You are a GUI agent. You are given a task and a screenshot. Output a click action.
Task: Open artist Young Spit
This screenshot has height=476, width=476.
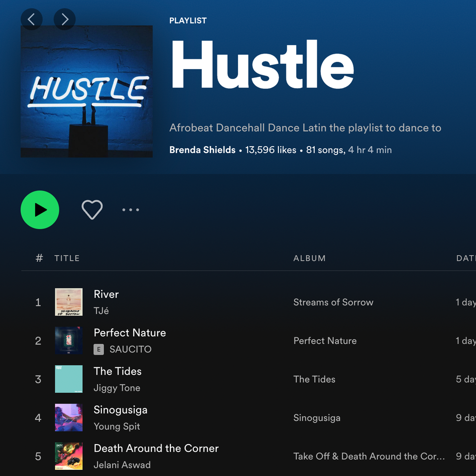coord(117,426)
